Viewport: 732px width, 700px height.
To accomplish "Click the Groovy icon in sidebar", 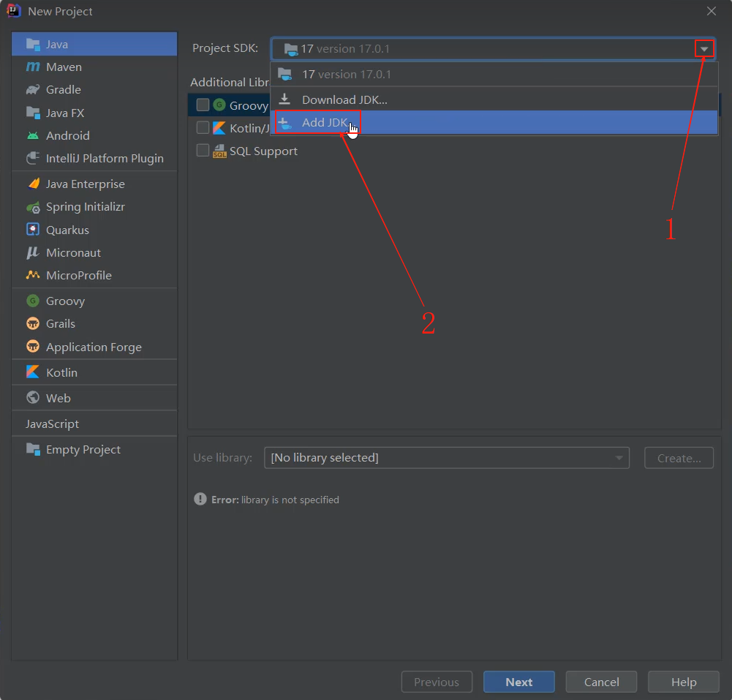I will click(33, 301).
